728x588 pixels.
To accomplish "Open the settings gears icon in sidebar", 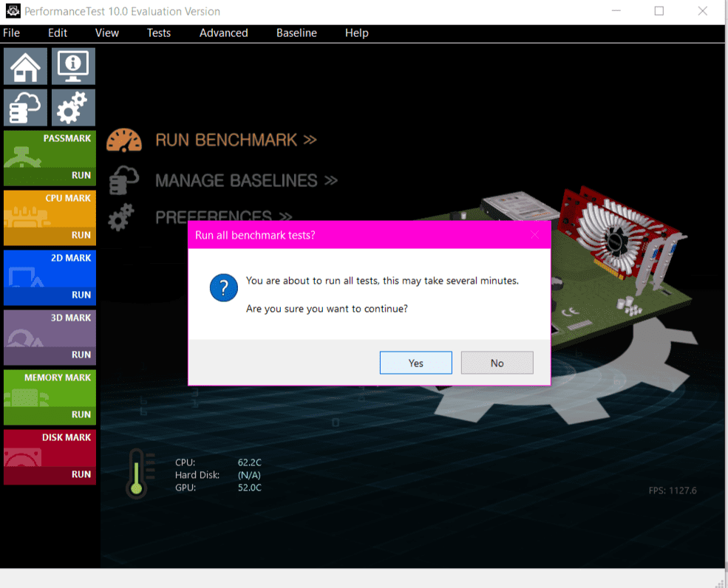I will [x=72, y=108].
